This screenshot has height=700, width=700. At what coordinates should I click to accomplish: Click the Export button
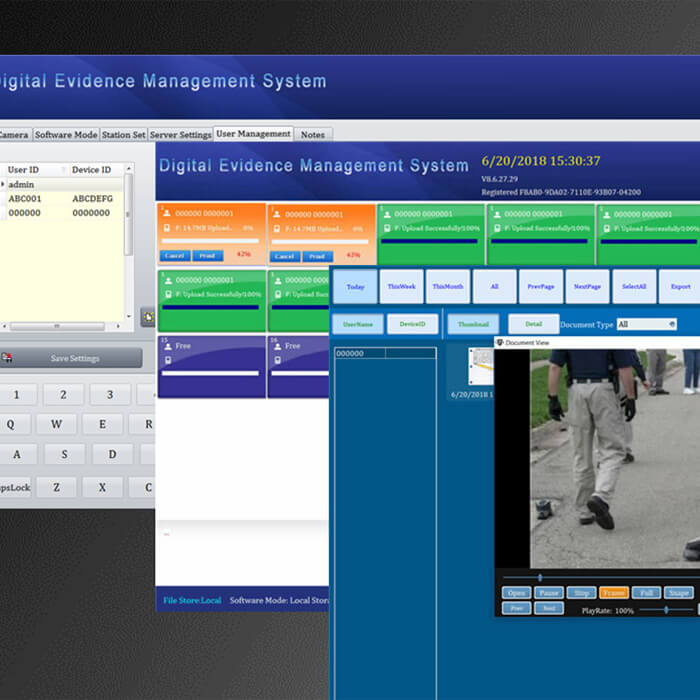coord(680,286)
